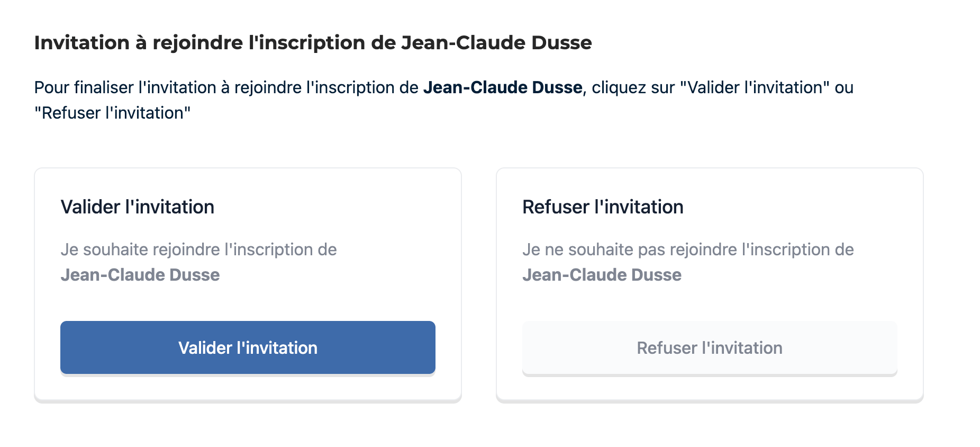Click the quoted "Valider l'invitation" in the intro sentence
The image size is (980, 447).
(755, 87)
